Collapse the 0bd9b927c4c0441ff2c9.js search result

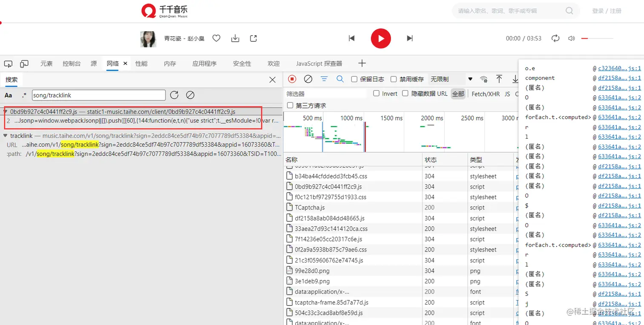tap(5, 112)
